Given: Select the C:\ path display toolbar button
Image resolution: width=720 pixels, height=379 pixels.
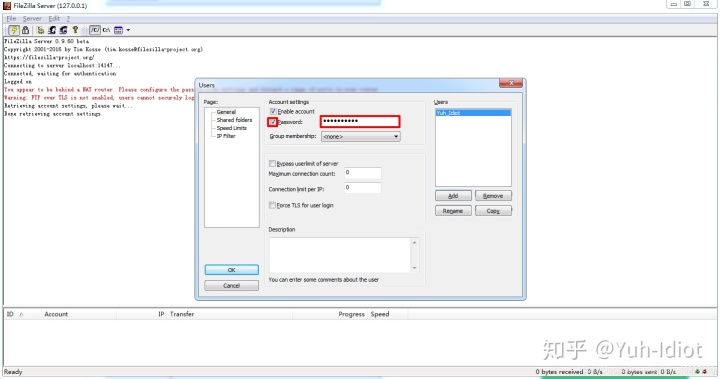Looking at the screenshot, I should [106, 30].
